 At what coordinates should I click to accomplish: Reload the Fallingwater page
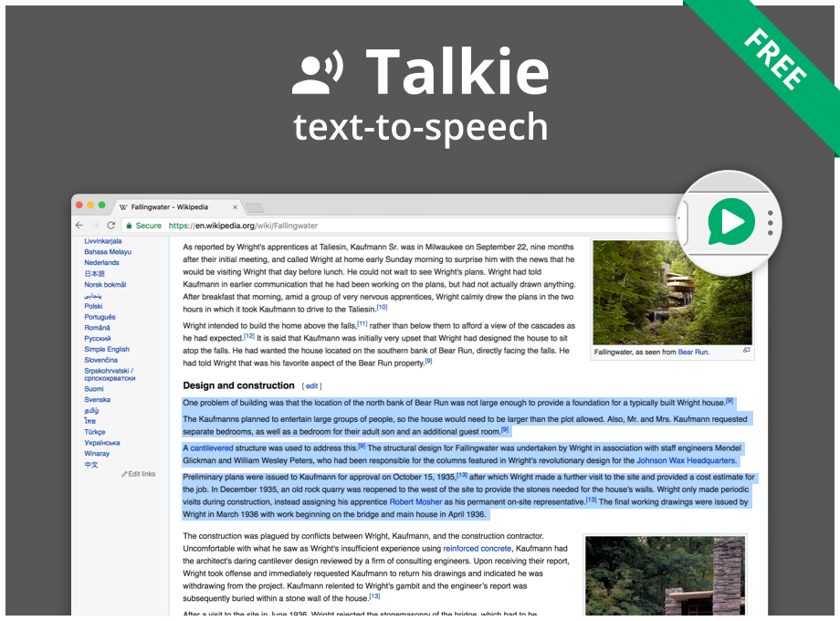[x=110, y=226]
